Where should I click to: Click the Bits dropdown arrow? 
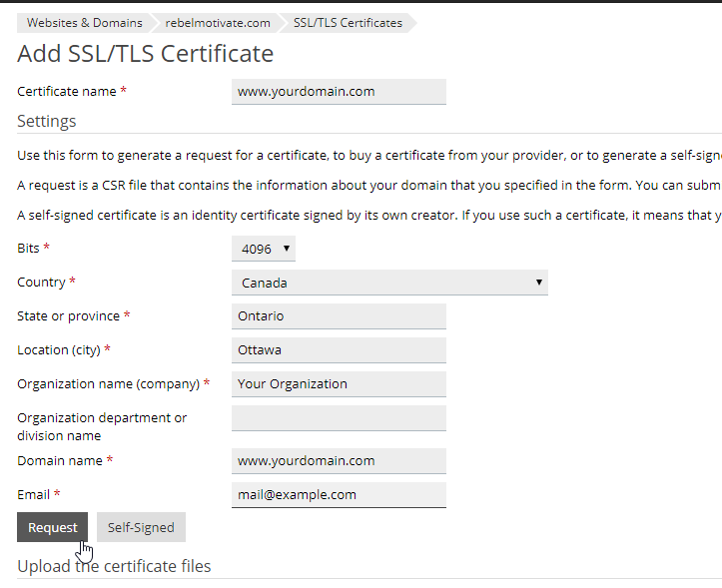pos(287,249)
